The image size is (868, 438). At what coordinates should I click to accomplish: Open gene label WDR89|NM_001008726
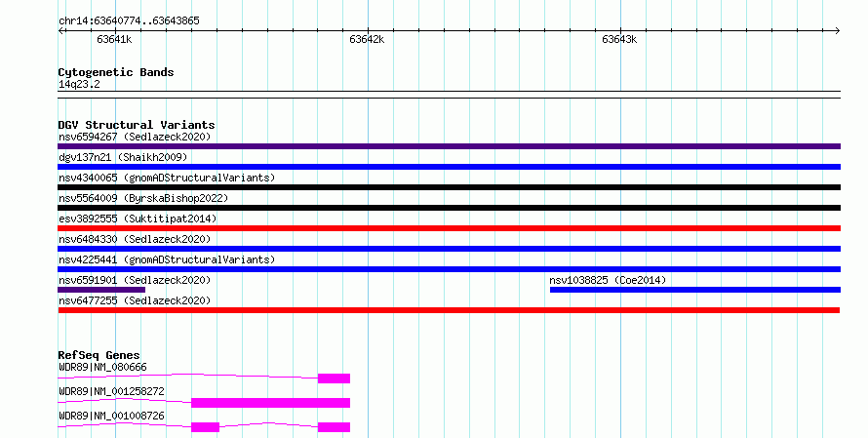click(x=111, y=416)
